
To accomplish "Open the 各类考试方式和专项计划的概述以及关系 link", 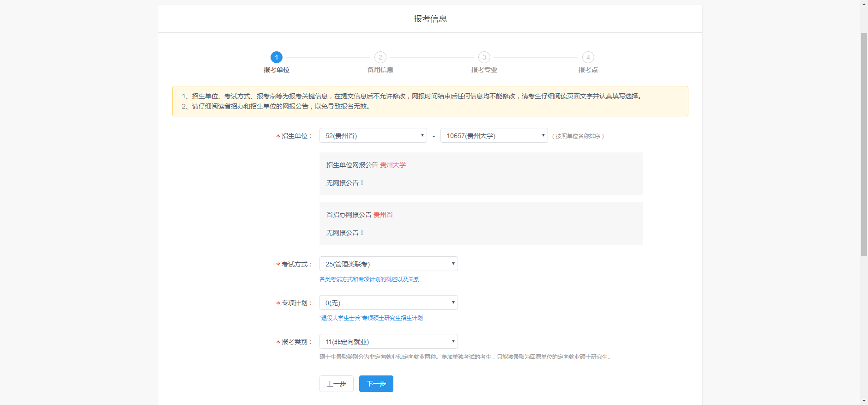I will tap(369, 279).
